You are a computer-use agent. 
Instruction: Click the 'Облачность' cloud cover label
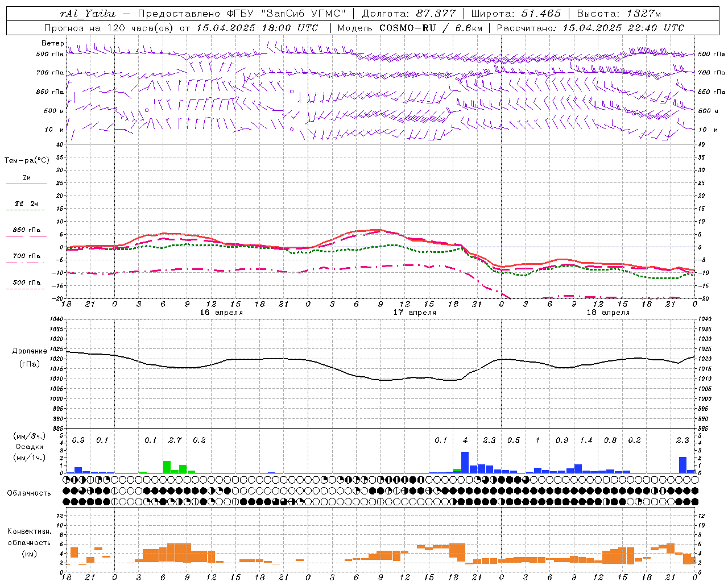[29, 493]
